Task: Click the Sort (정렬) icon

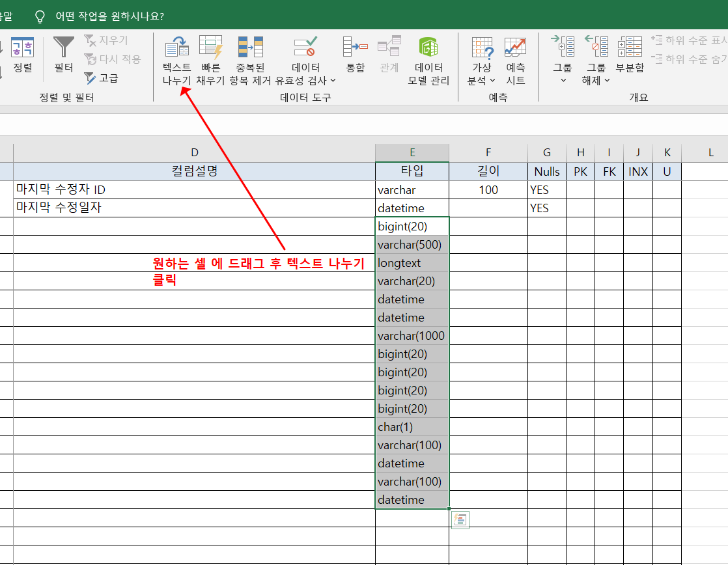Action: coord(22,47)
